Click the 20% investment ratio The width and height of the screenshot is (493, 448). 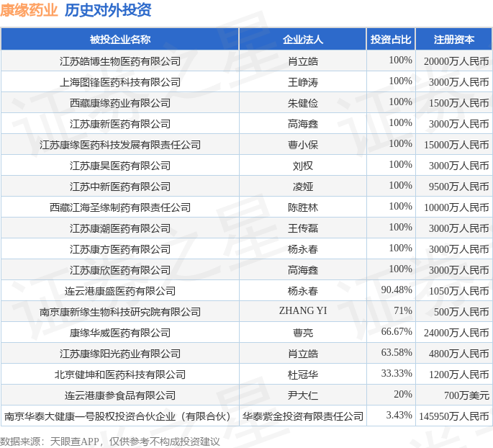pos(403,394)
